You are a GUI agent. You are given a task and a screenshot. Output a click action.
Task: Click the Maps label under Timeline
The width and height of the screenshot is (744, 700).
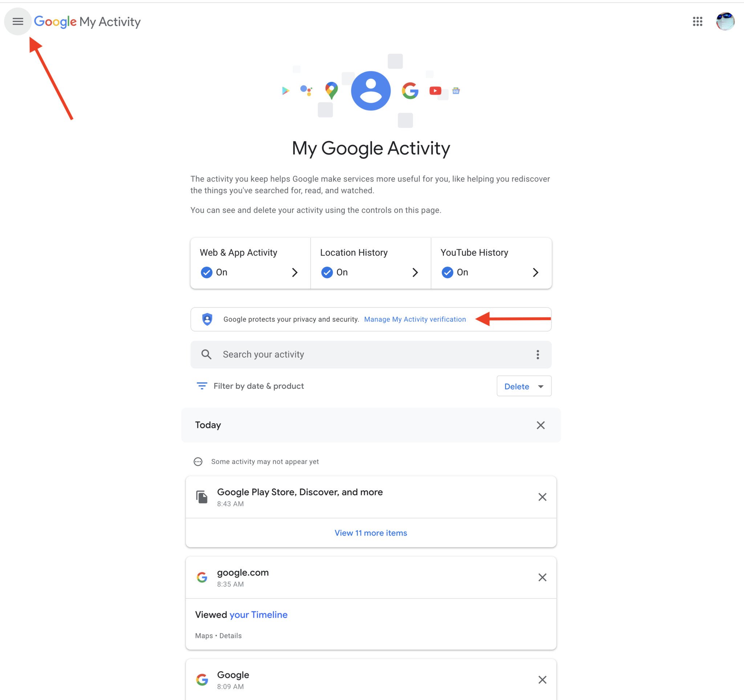pyautogui.click(x=204, y=635)
